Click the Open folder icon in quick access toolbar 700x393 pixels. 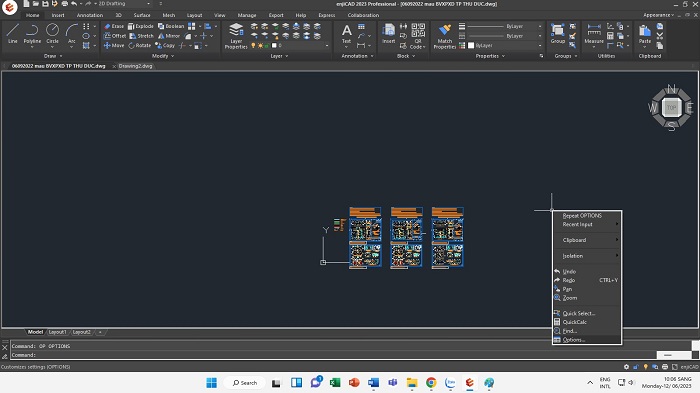[x=36, y=4]
